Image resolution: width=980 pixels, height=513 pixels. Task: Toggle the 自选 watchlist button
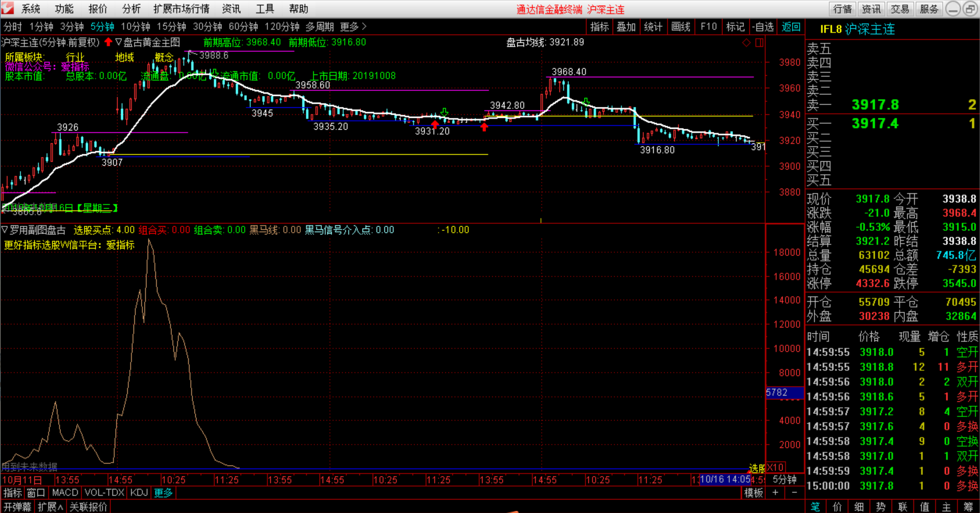coord(763,27)
